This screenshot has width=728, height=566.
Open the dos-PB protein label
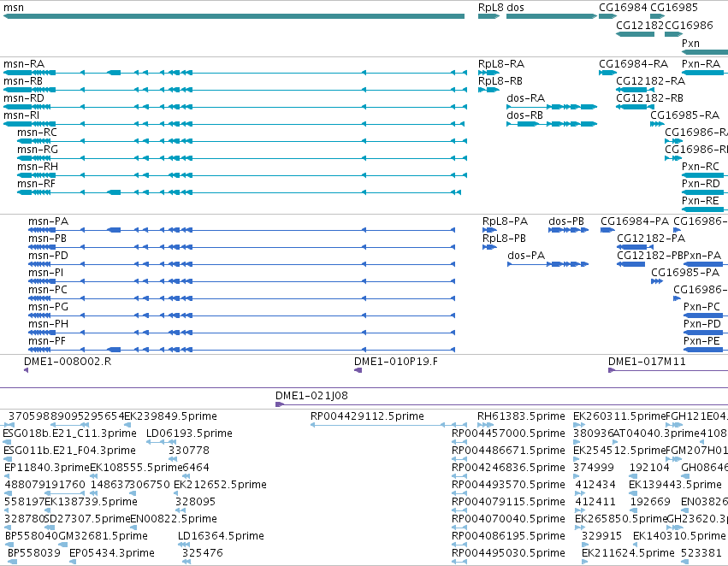click(x=566, y=221)
